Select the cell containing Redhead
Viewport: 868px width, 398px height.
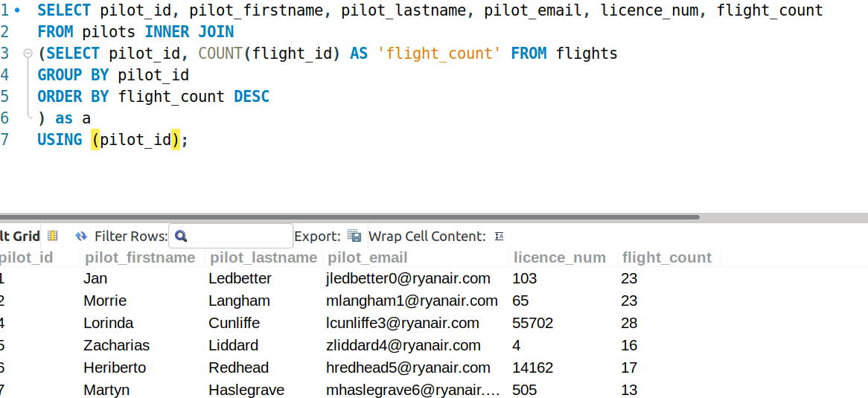(239, 367)
